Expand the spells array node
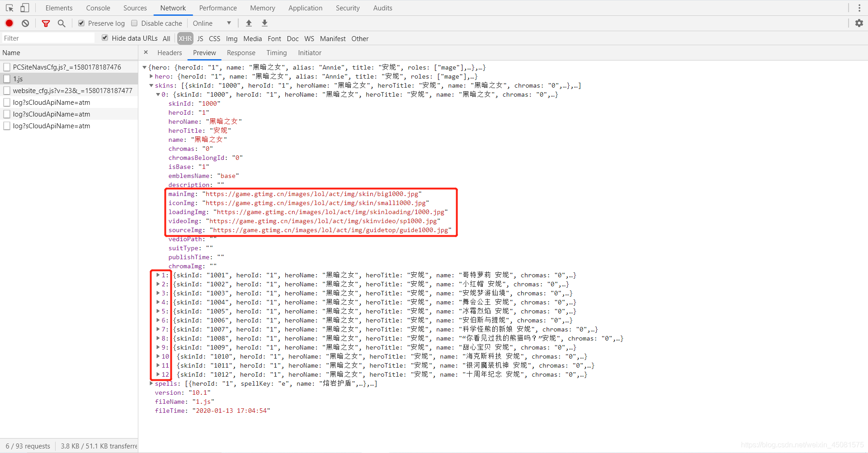Image resolution: width=868 pixels, height=453 pixels. pos(151,383)
